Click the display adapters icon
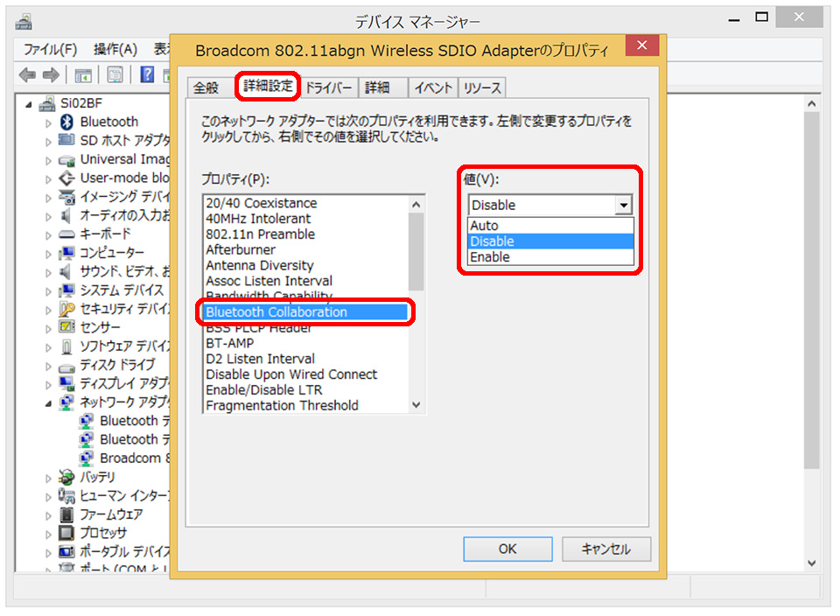This screenshot has height=616, width=840. [66, 383]
